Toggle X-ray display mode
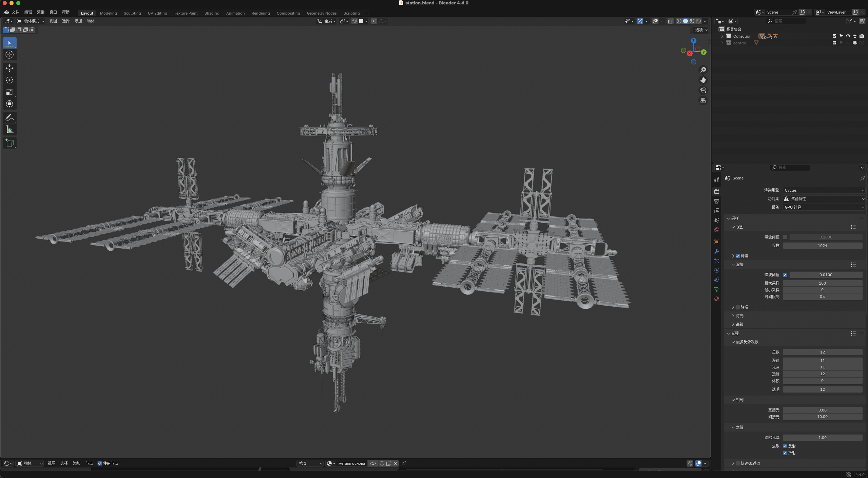 pyautogui.click(x=671, y=21)
